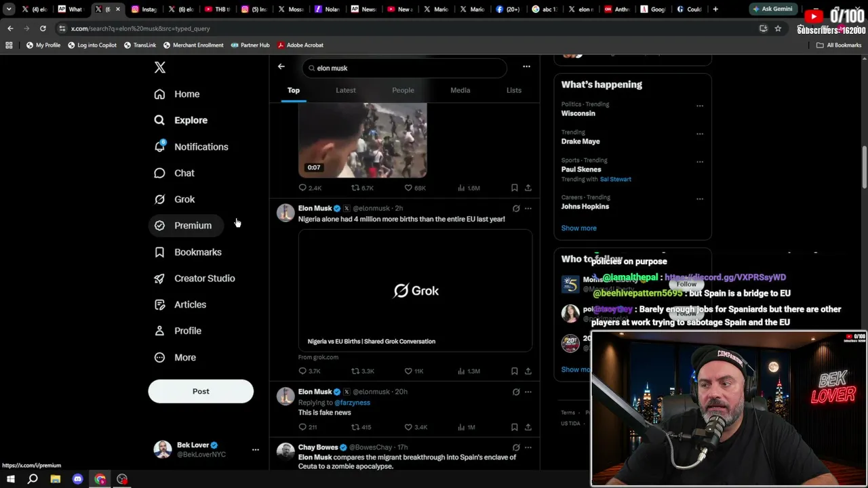Click the Post button

point(201,391)
